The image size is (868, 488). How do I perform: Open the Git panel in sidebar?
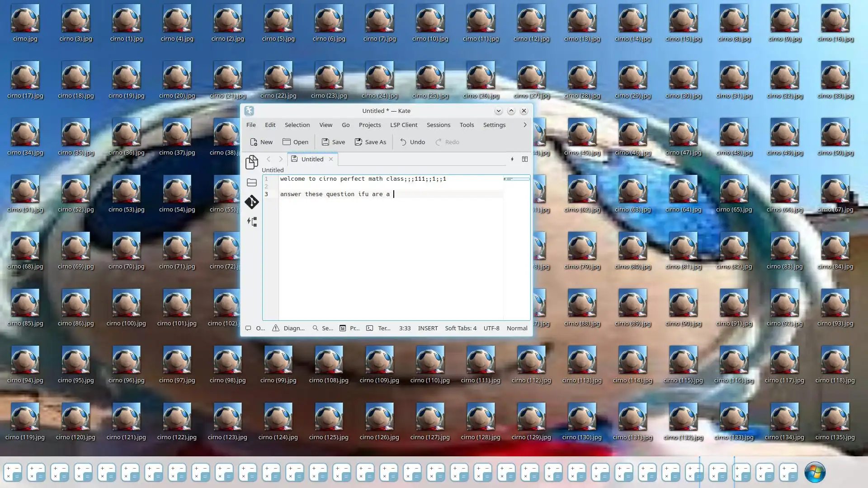pos(251,202)
